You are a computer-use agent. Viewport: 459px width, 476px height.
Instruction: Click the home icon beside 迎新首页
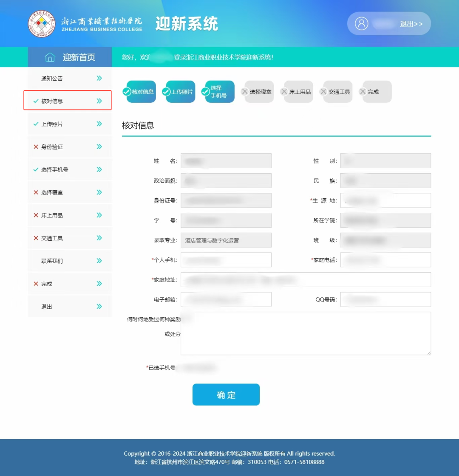(x=50, y=57)
